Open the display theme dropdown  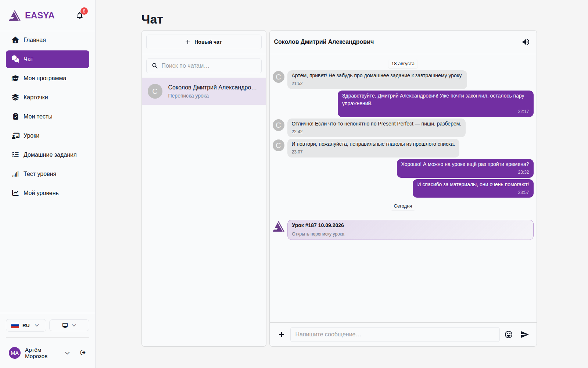(x=69, y=325)
